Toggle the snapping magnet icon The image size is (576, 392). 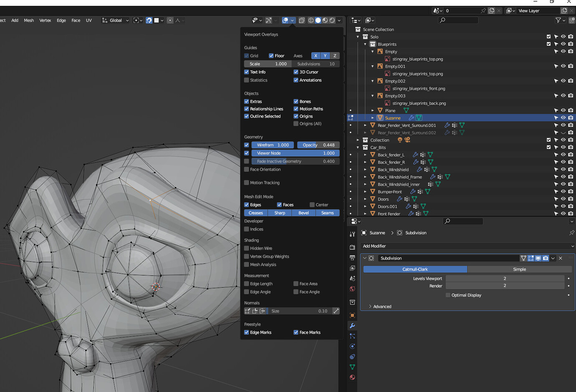[149, 20]
